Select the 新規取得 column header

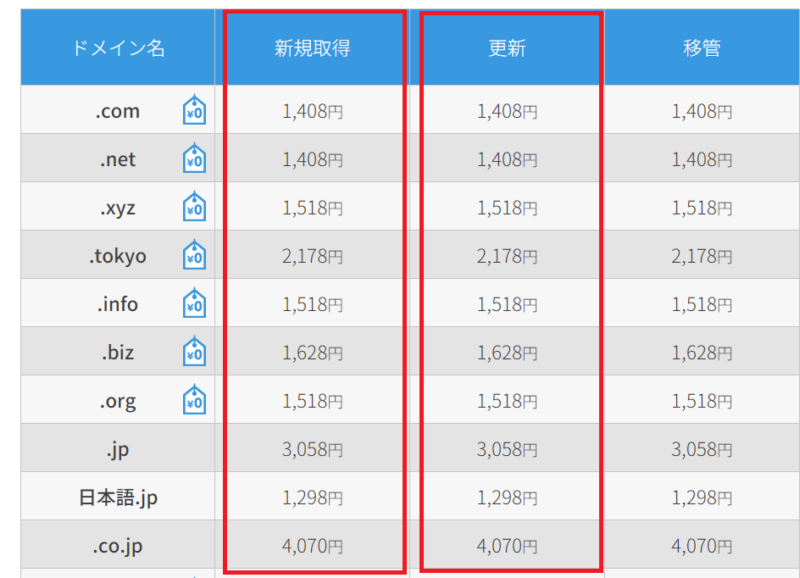(x=312, y=48)
